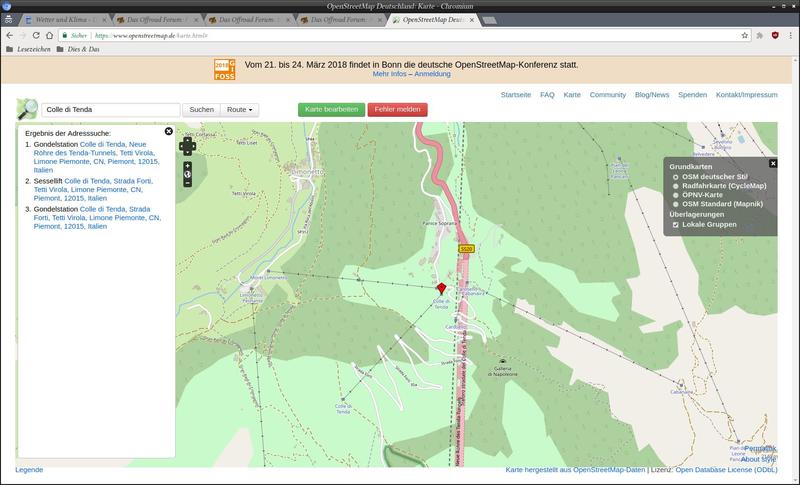The image size is (800, 485).
Task: Close the address search results panel
Action: click(169, 132)
